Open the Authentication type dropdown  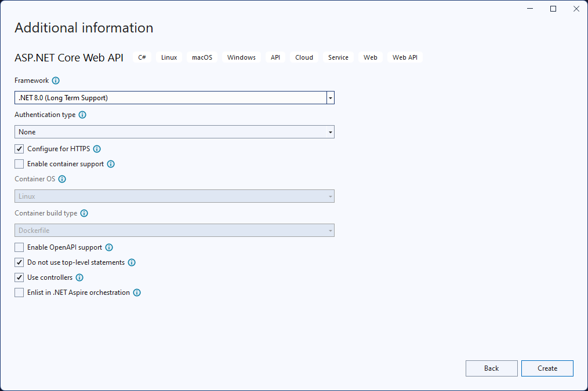(x=330, y=131)
